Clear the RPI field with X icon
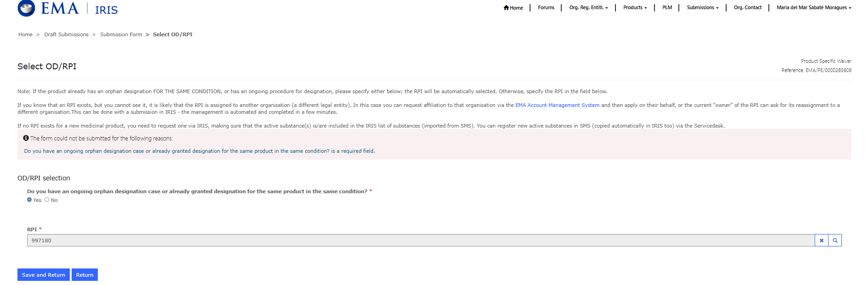Screen dimensions: 868x285 (x=821, y=240)
